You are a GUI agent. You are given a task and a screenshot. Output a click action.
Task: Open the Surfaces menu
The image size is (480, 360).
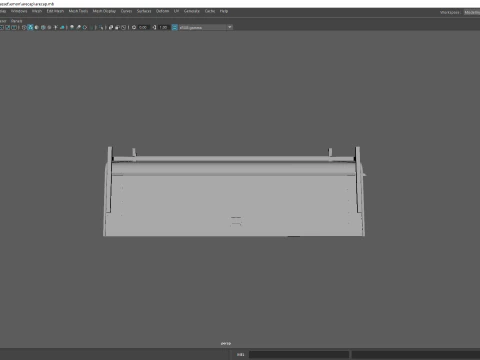click(x=144, y=11)
